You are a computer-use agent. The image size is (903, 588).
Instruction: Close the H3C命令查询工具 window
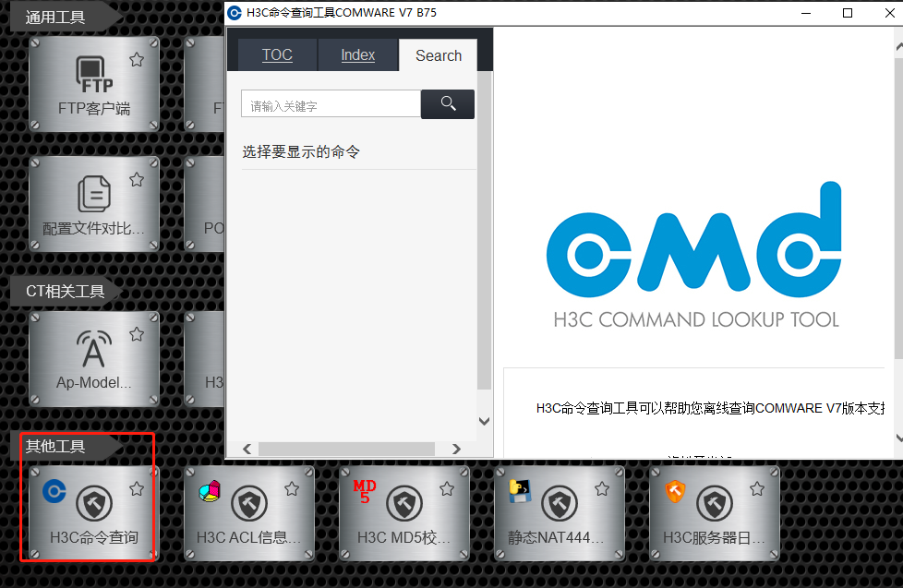[x=889, y=13]
